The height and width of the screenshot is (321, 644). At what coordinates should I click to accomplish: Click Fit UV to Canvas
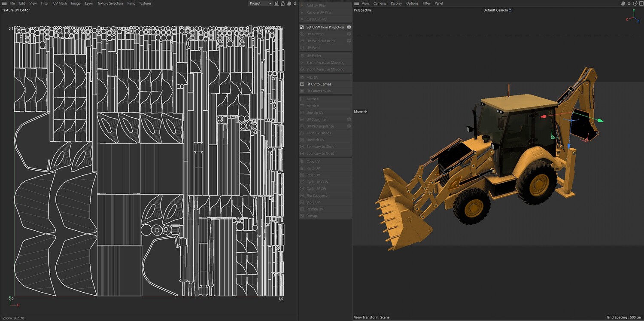pyautogui.click(x=319, y=84)
